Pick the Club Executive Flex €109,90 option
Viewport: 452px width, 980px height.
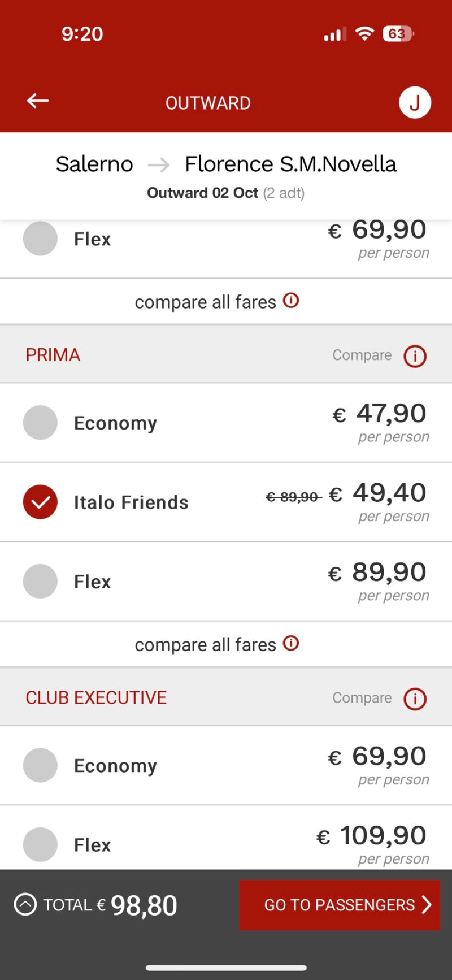pyautogui.click(x=40, y=844)
